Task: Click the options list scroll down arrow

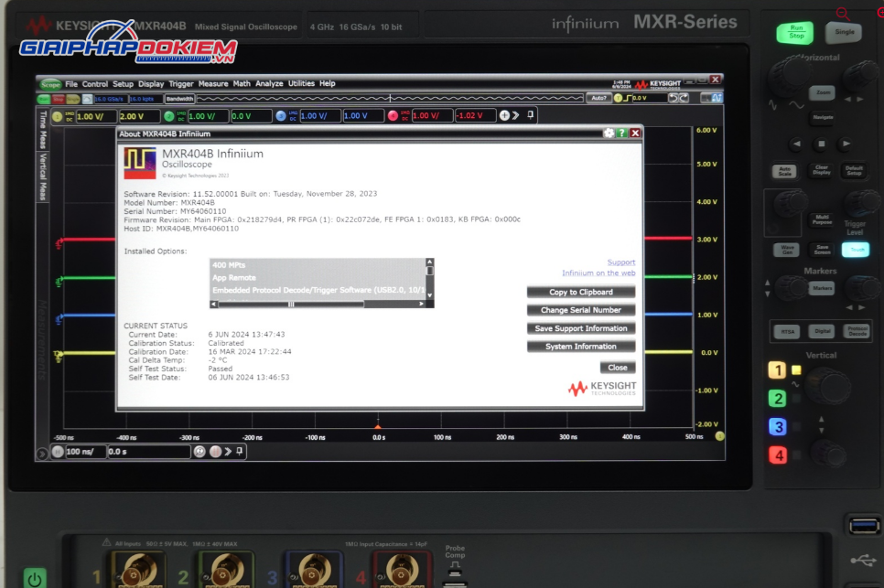Action: [x=429, y=295]
